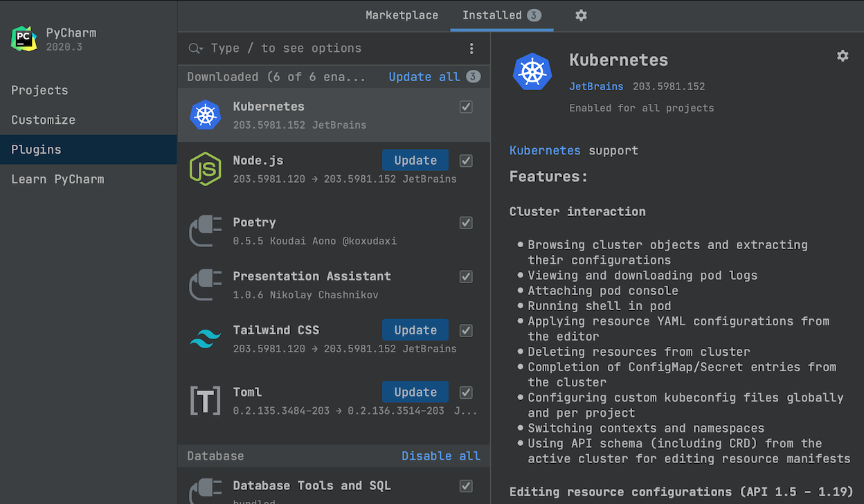
Task: Switch to the Marketplace tab
Action: tap(402, 15)
